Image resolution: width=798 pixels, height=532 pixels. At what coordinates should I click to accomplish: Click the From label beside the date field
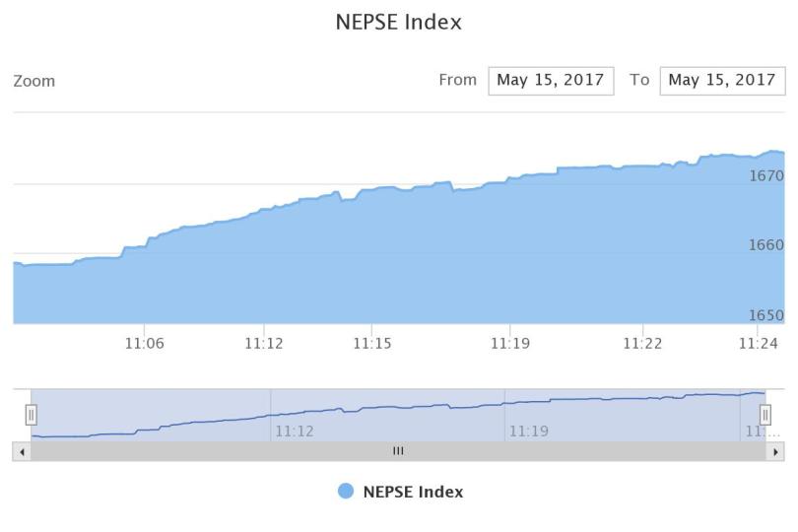[457, 81]
